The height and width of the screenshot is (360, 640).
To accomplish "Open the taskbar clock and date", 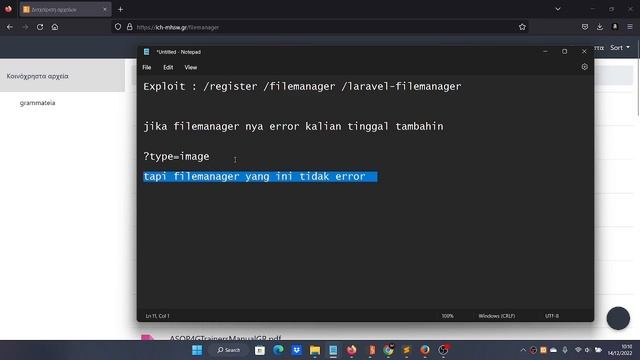I will 620,350.
